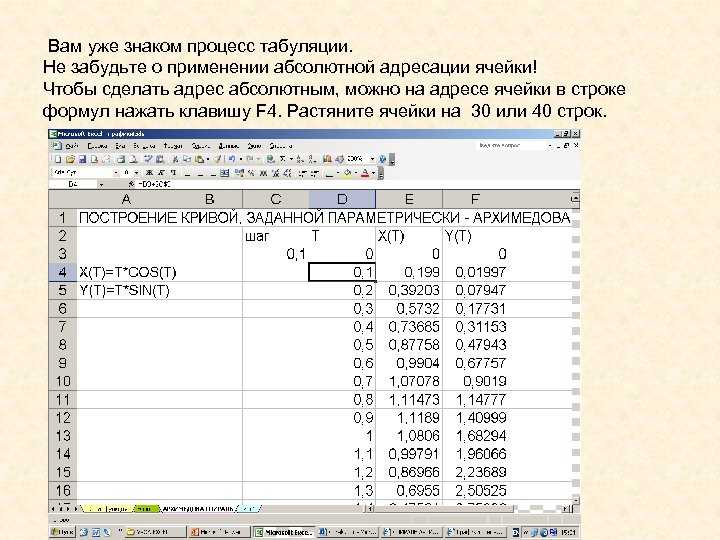Open Print Preview from the toolbar
The height and width of the screenshot is (540, 720).
tap(133, 159)
